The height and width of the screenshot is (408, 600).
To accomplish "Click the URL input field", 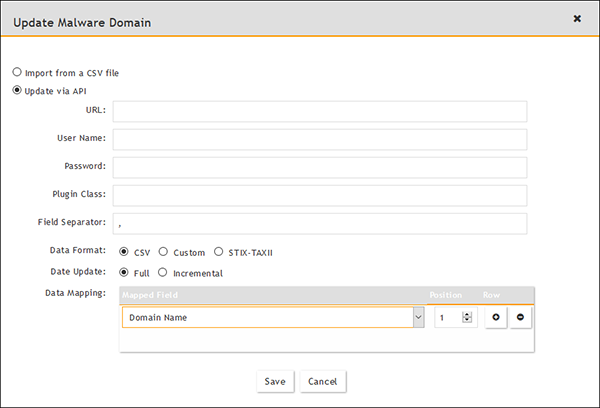I will point(320,111).
